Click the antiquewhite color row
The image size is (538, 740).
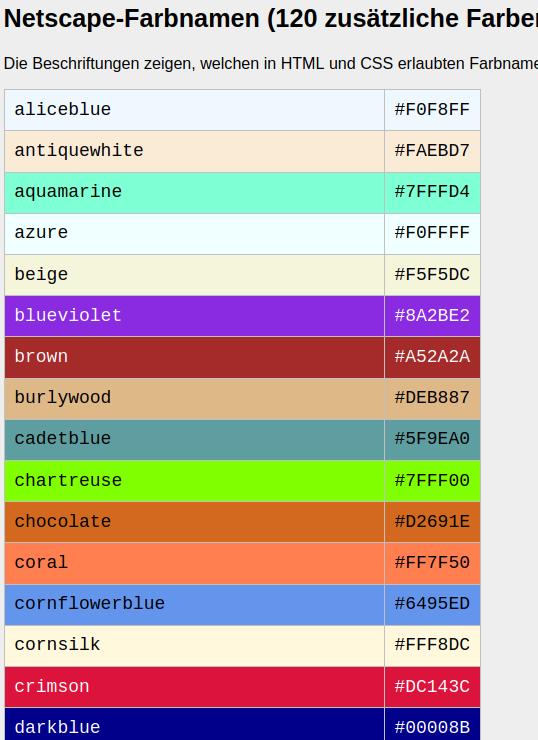(x=243, y=151)
